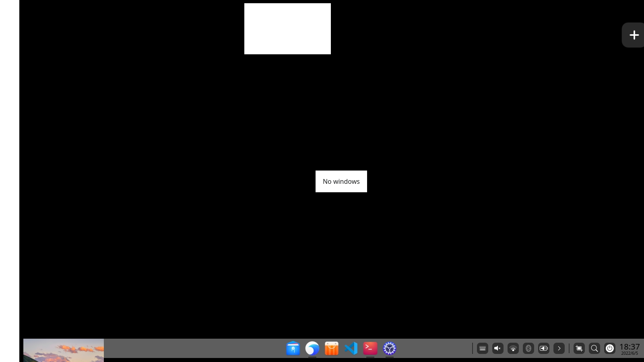Open the file manager dock icon
Image resolution: width=644 pixels, height=362 pixels.
[x=293, y=348]
